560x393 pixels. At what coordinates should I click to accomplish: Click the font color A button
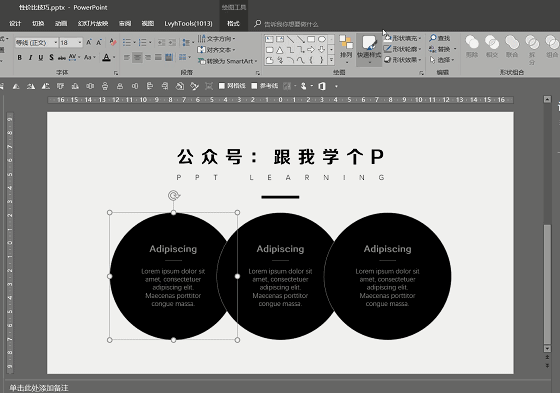point(106,58)
